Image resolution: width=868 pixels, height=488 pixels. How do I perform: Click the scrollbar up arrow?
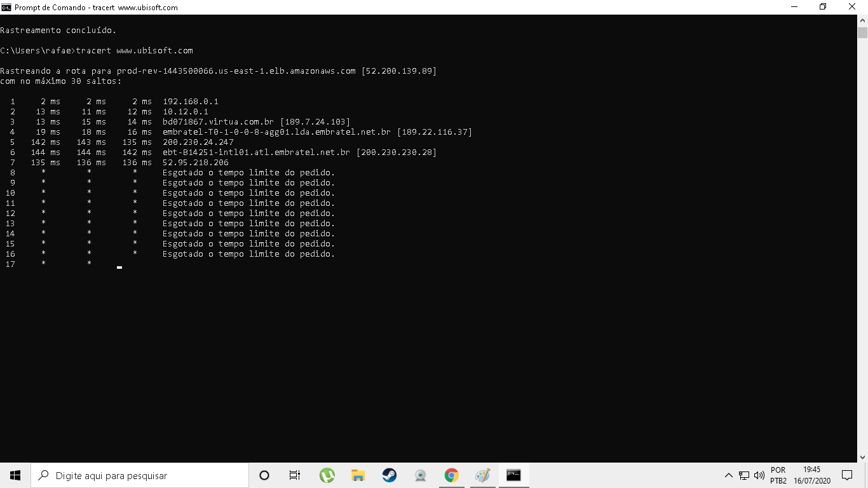tap(862, 20)
